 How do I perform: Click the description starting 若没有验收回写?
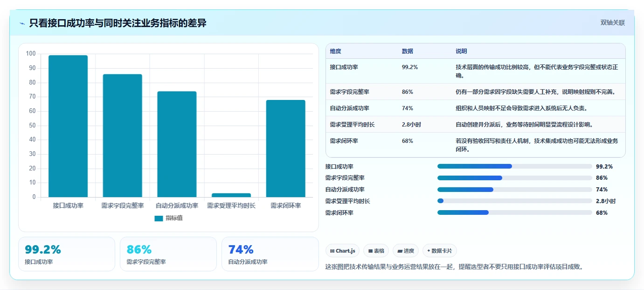pos(537,145)
